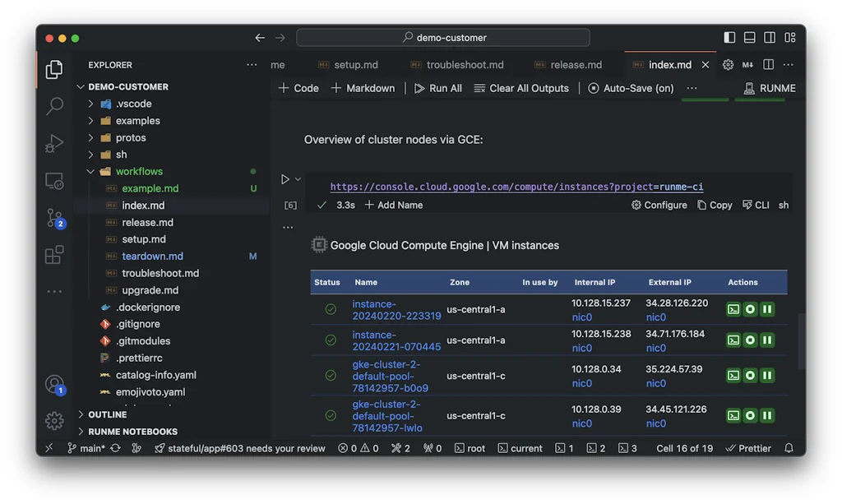Click Clear All Outputs
The height and width of the screenshot is (504, 842).
click(521, 88)
